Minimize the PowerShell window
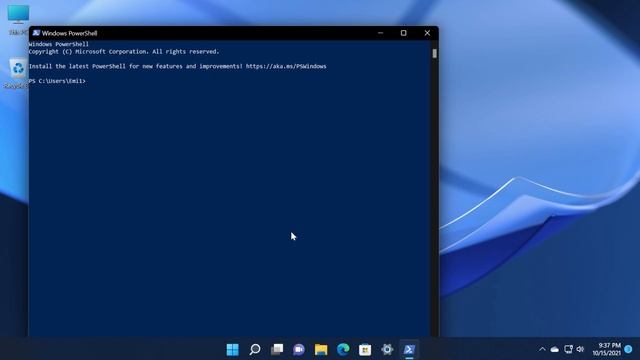Image resolution: width=640 pixels, height=360 pixels. click(380, 33)
